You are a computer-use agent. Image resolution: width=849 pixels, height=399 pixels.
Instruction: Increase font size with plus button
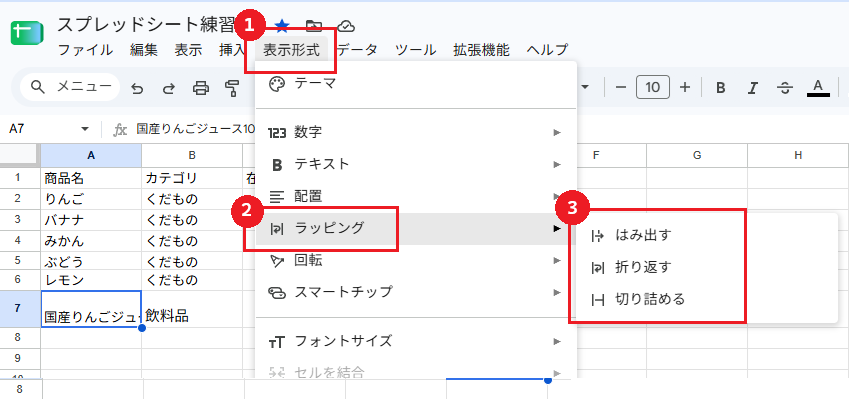pos(685,87)
